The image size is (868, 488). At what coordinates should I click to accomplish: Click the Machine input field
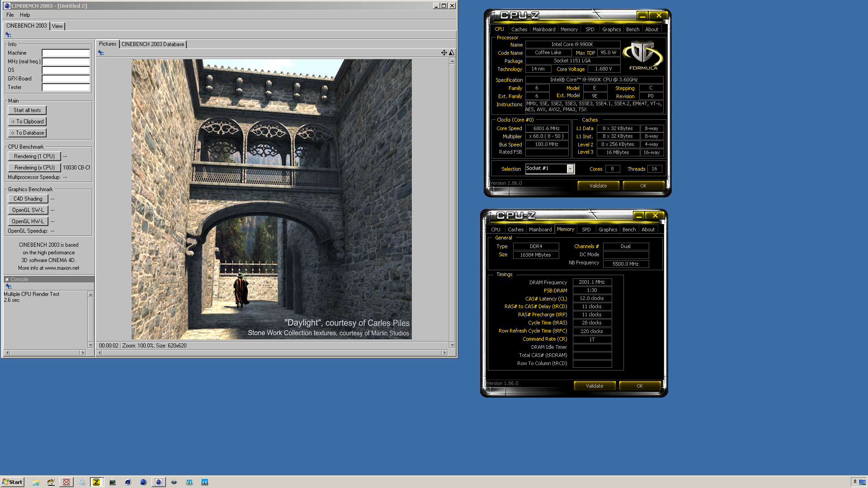pyautogui.click(x=66, y=53)
